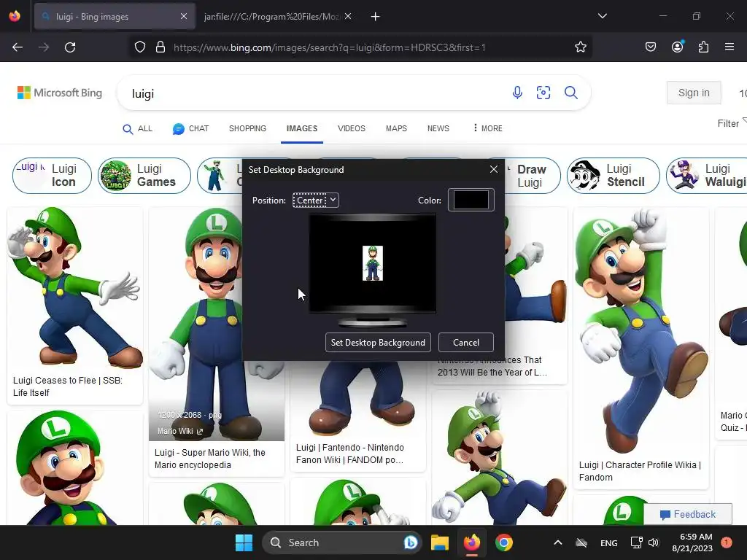Screen dimensions: 747x560
Task: Open the tracking protection shield icon
Action: point(139,47)
